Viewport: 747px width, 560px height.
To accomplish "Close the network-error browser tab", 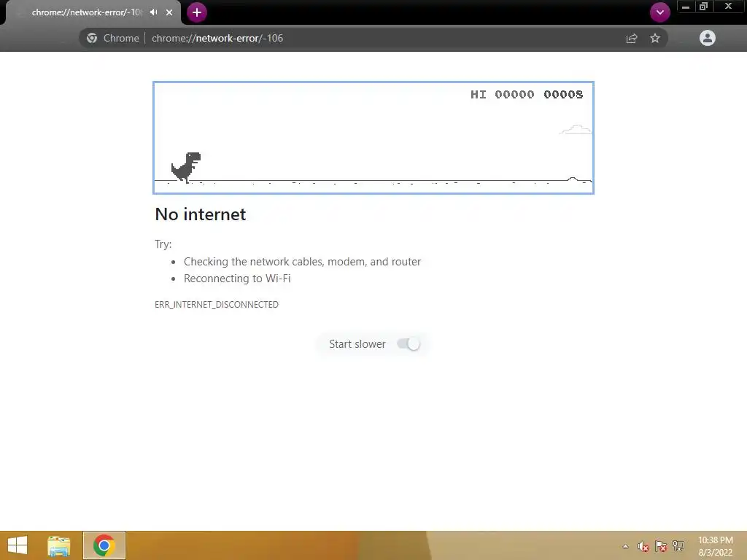I will [x=169, y=12].
